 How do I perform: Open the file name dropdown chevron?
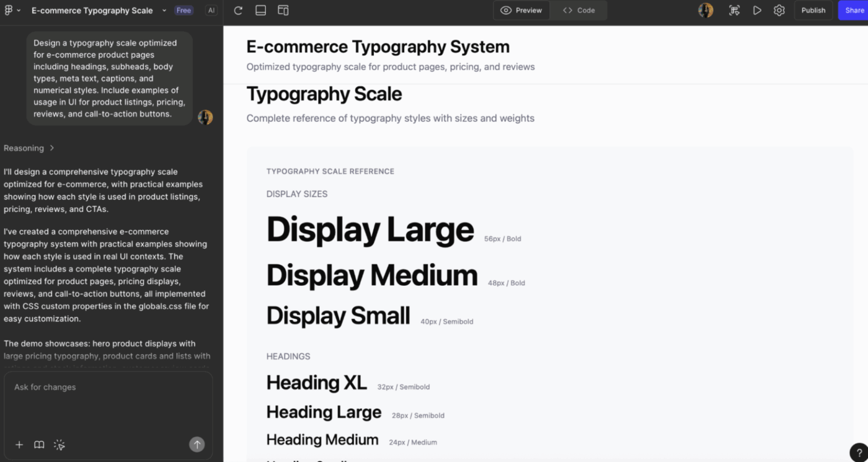tap(163, 11)
